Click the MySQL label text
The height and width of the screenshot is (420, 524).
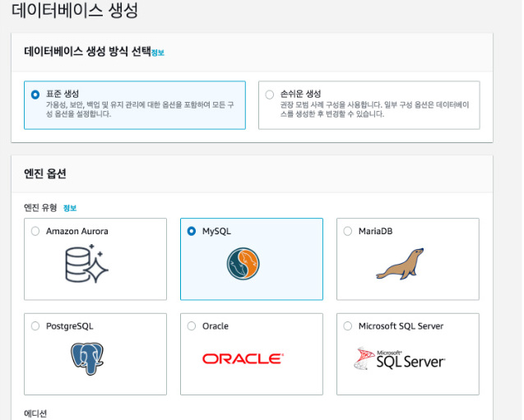216,231
